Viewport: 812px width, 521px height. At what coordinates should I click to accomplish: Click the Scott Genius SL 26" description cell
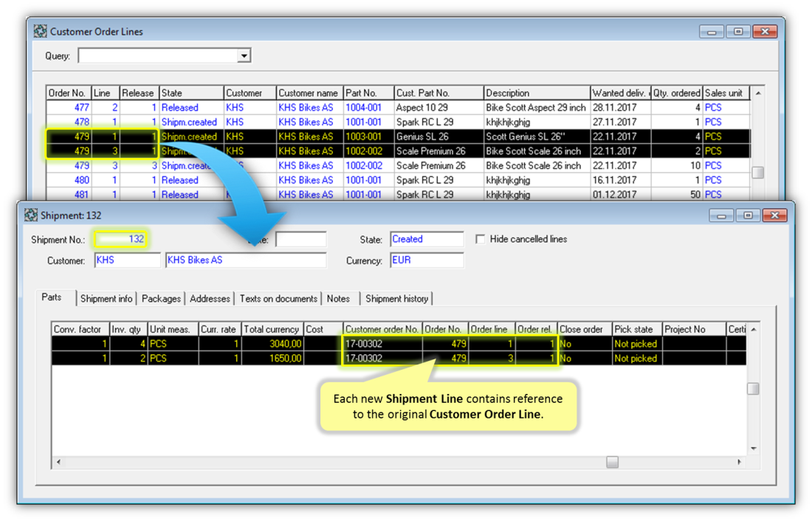pyautogui.click(x=537, y=137)
